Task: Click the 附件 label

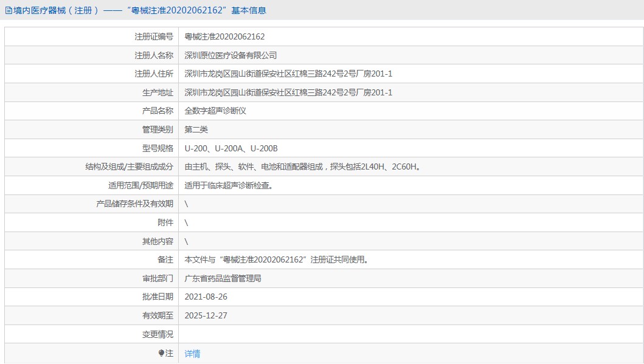Action: (165, 223)
